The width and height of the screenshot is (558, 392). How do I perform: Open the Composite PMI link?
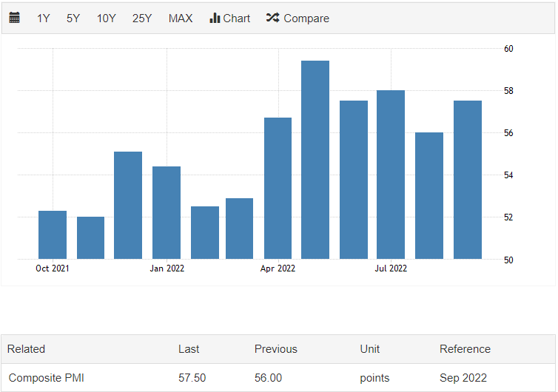46,378
